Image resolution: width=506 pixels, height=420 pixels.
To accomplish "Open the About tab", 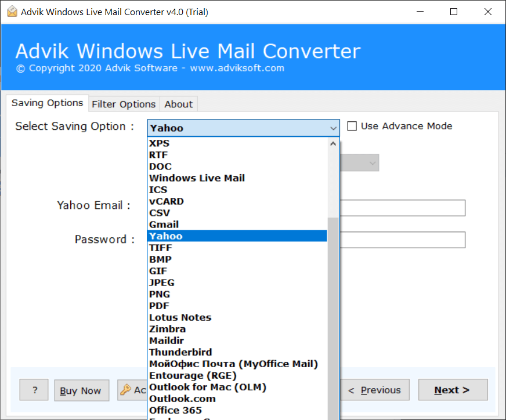I will click(179, 104).
